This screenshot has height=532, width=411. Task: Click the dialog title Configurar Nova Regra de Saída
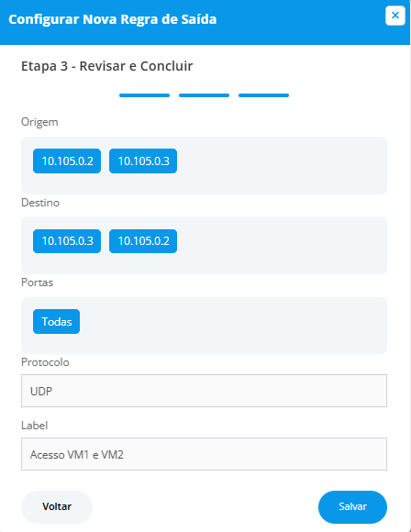tap(112, 19)
